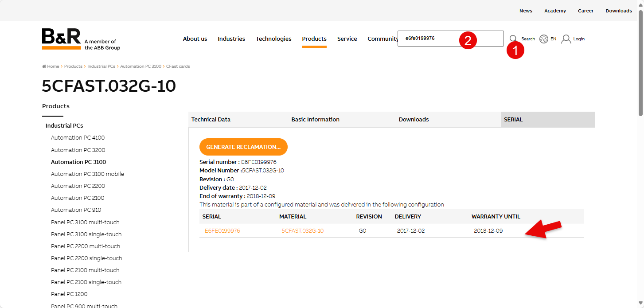Open the Community menu
Image resolution: width=644 pixels, height=308 pixels.
coord(382,39)
